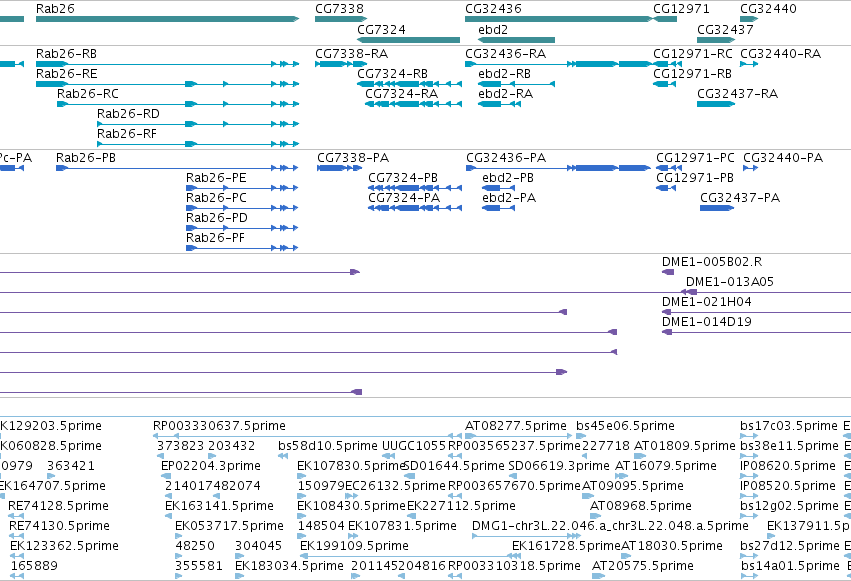Open clone DME1-021H04
The height and width of the screenshot is (581, 851).
(x=706, y=302)
